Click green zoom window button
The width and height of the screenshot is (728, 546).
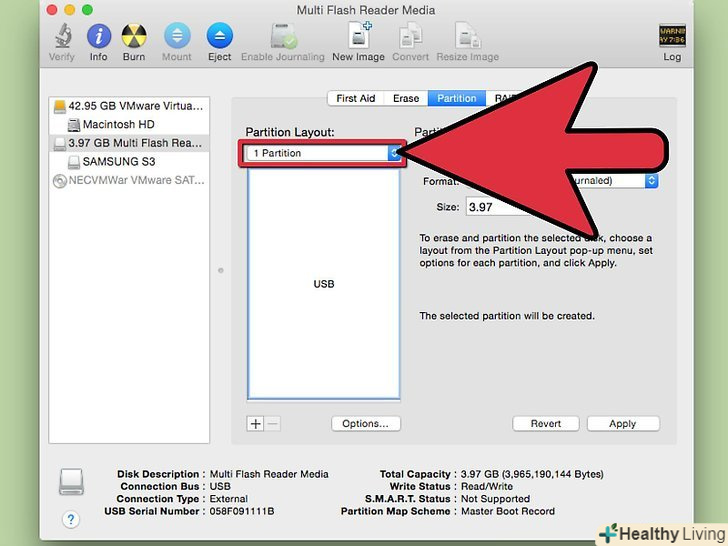(x=87, y=10)
